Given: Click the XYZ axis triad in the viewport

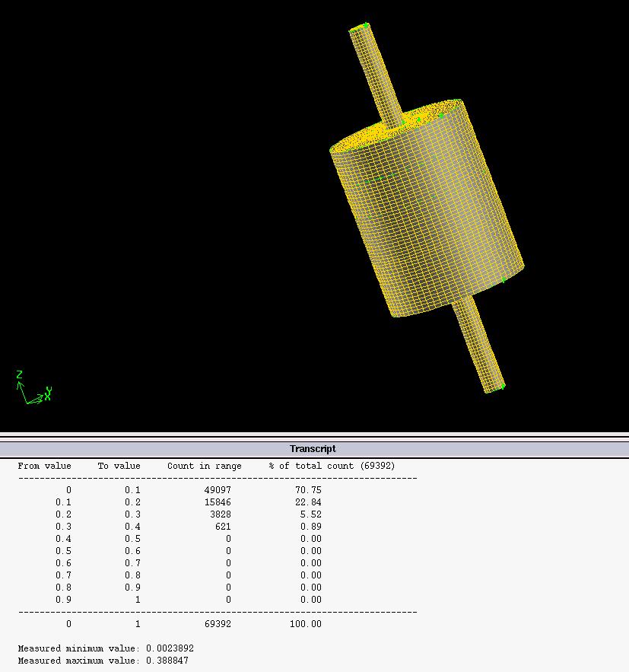Looking at the screenshot, I should (x=32, y=390).
